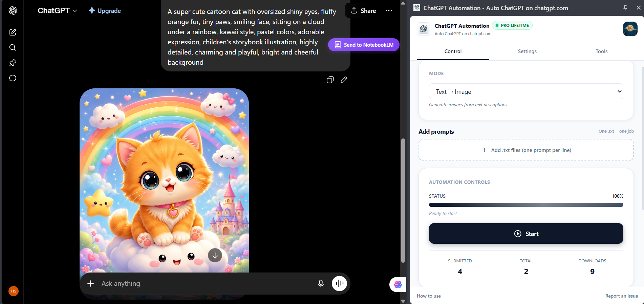Close the ChatGPT Automation side panel
The image size is (644, 304).
tap(639, 8)
